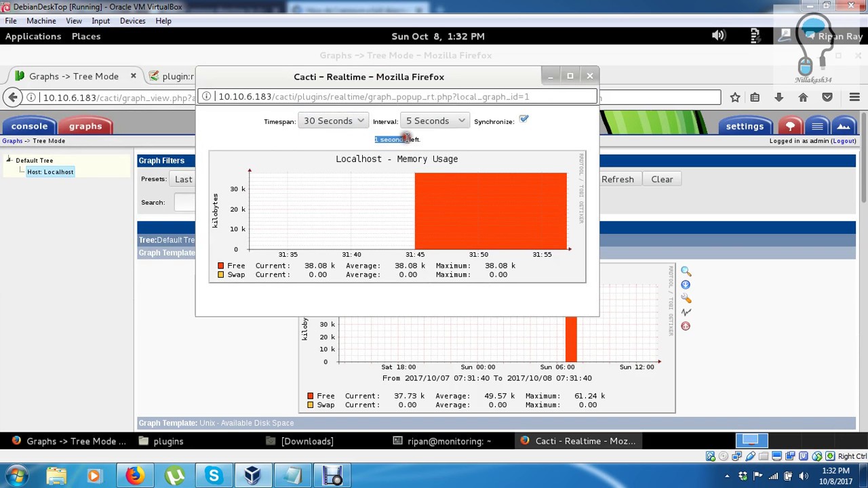Switch to Cacti tree view icon tab
This screenshot has width=868, height=488.
pos(790,126)
